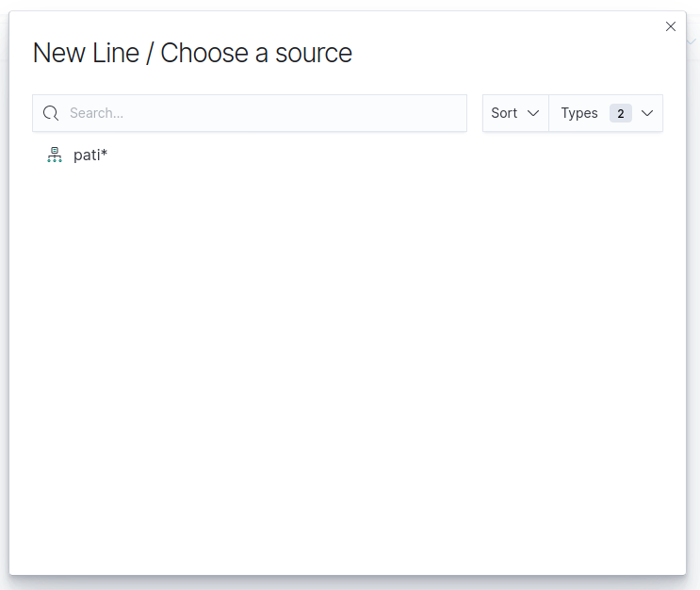Click the chevron behind the dialog corner
This screenshot has height=590, width=700.
click(692, 41)
